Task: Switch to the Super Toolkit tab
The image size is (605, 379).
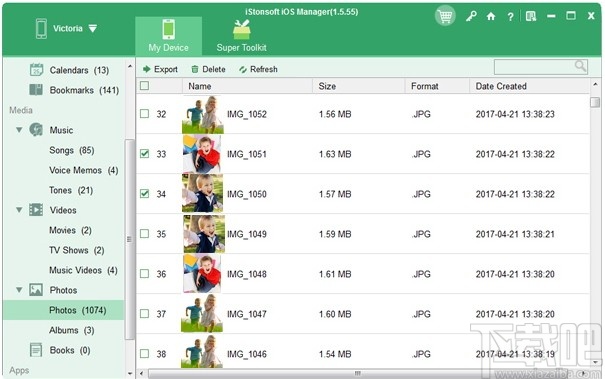Action: 242,36
